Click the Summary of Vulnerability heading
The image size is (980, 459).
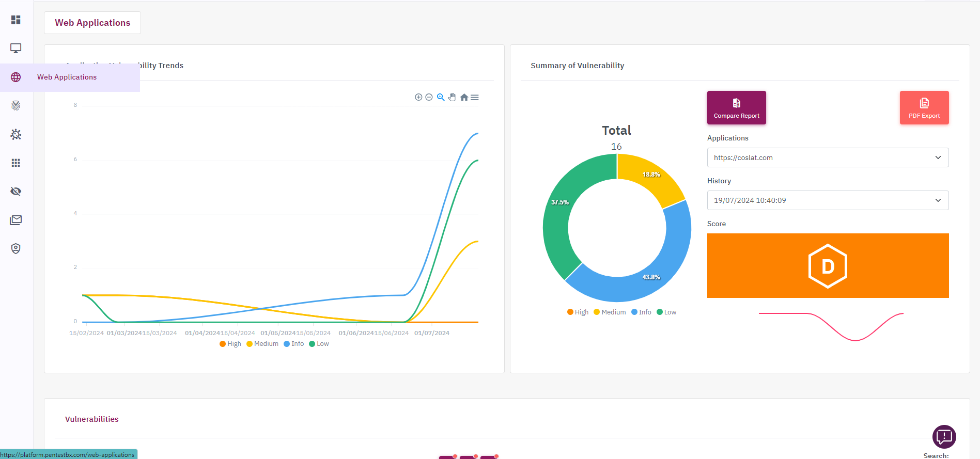[x=578, y=66]
